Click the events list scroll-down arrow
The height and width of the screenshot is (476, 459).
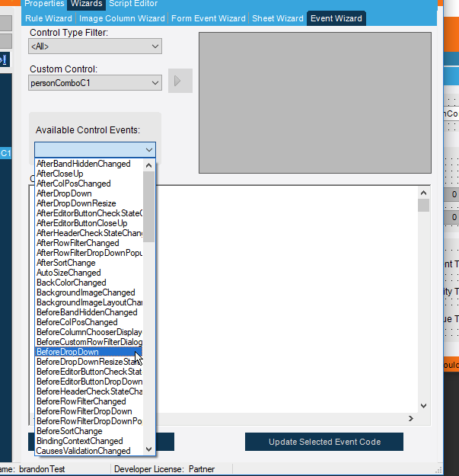point(148,449)
